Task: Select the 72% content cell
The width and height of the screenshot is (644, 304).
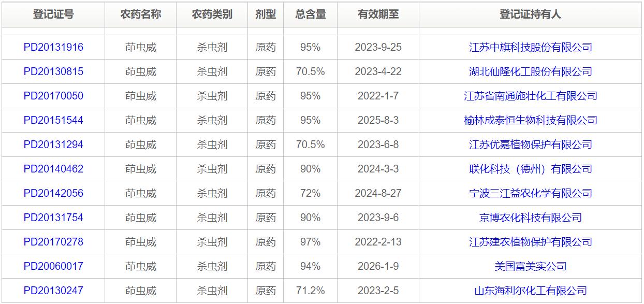Action: pos(311,193)
